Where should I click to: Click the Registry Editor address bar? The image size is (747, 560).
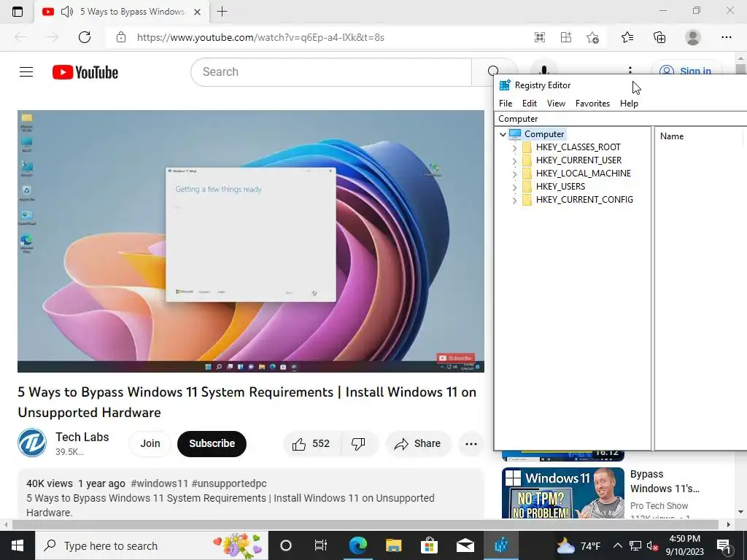tap(621, 119)
